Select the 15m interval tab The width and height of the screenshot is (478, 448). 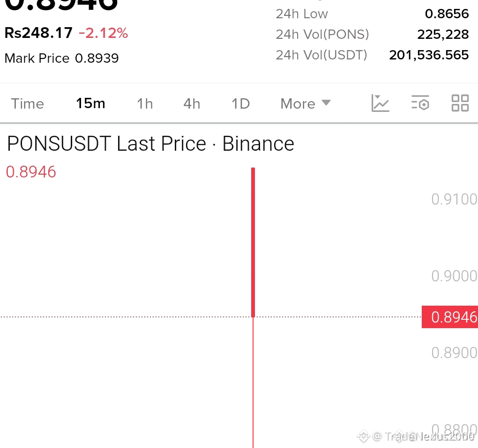(90, 103)
